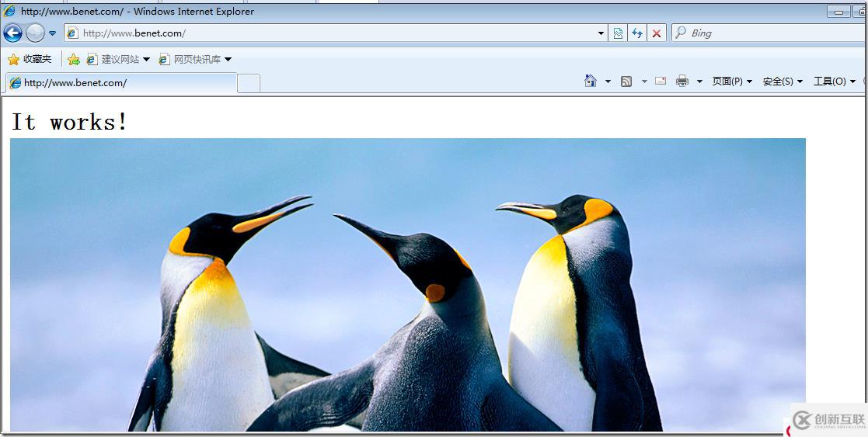Screen dimensions: 868x437
Task: Click the Add to Favorites Bar star icon
Action: coord(74,59)
